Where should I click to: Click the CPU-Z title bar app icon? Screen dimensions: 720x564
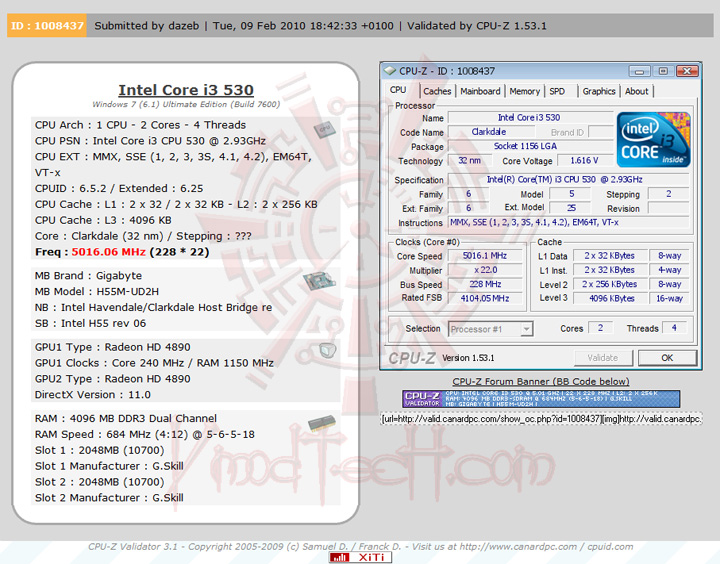(390, 71)
